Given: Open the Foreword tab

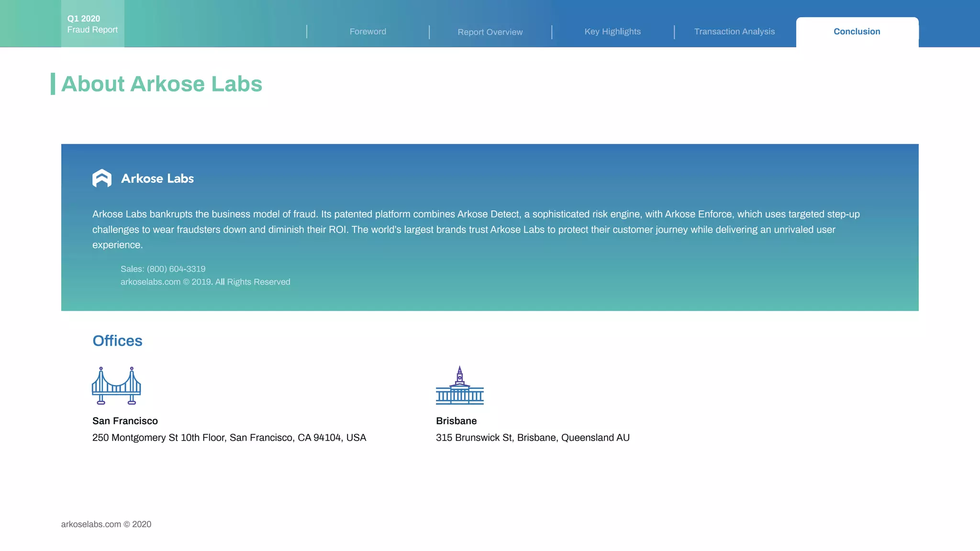Looking at the screenshot, I should (367, 32).
